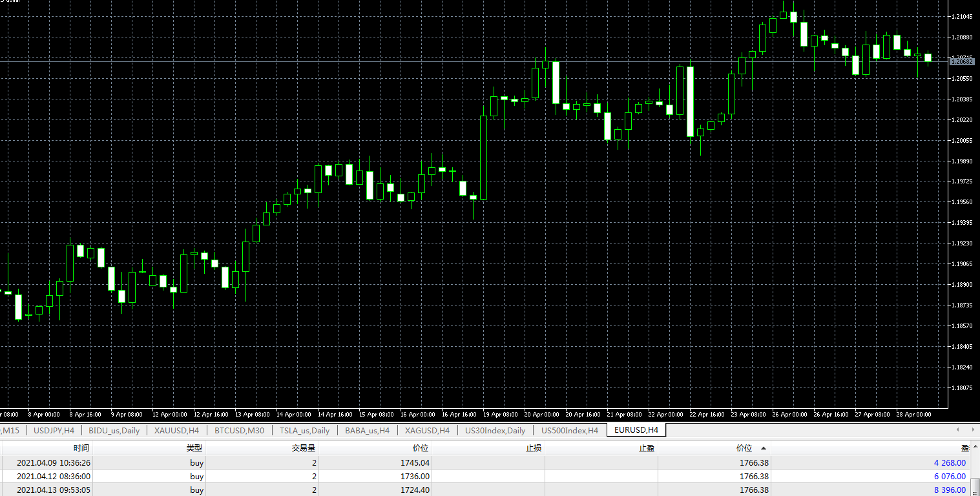Viewport: 980px width, 496px height.
Task: Click the 价位 header next to 交易量
Action: pyautogui.click(x=421, y=448)
